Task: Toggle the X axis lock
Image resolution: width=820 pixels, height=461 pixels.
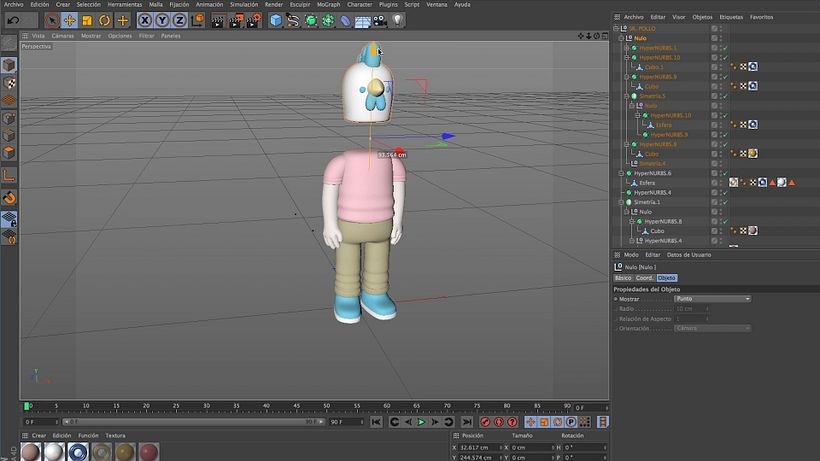Action: [145, 20]
